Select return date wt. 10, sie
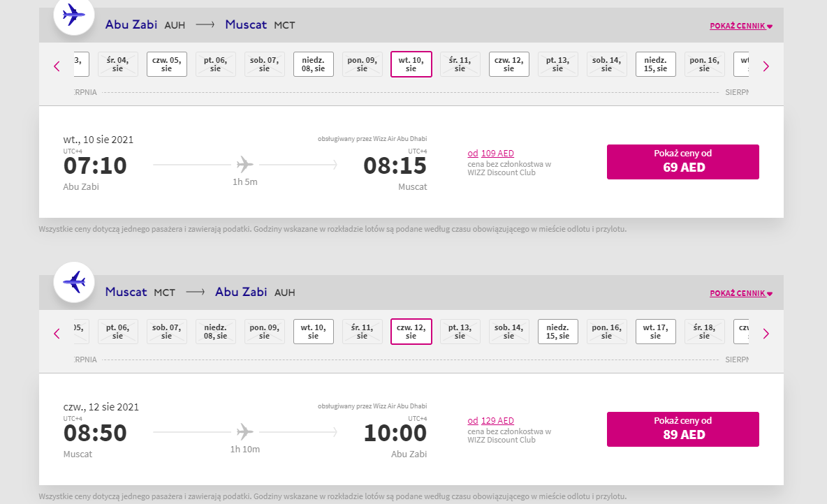The image size is (827, 504). (314, 332)
